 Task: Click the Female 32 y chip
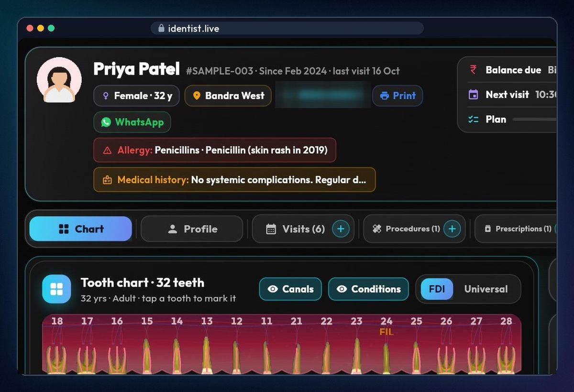click(x=136, y=96)
